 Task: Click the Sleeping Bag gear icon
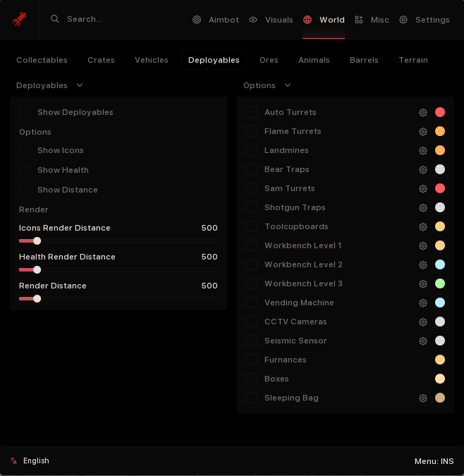423,398
